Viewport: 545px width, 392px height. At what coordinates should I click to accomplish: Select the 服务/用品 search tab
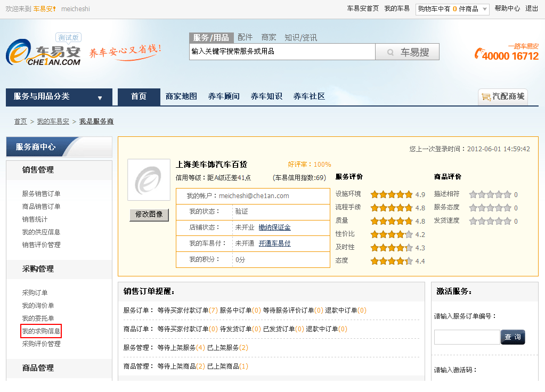click(x=211, y=37)
